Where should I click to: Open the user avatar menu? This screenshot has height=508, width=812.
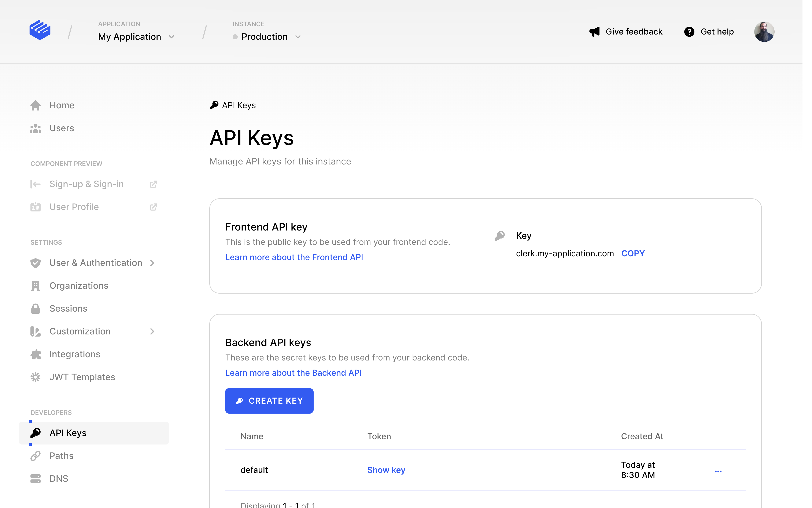pyautogui.click(x=764, y=32)
